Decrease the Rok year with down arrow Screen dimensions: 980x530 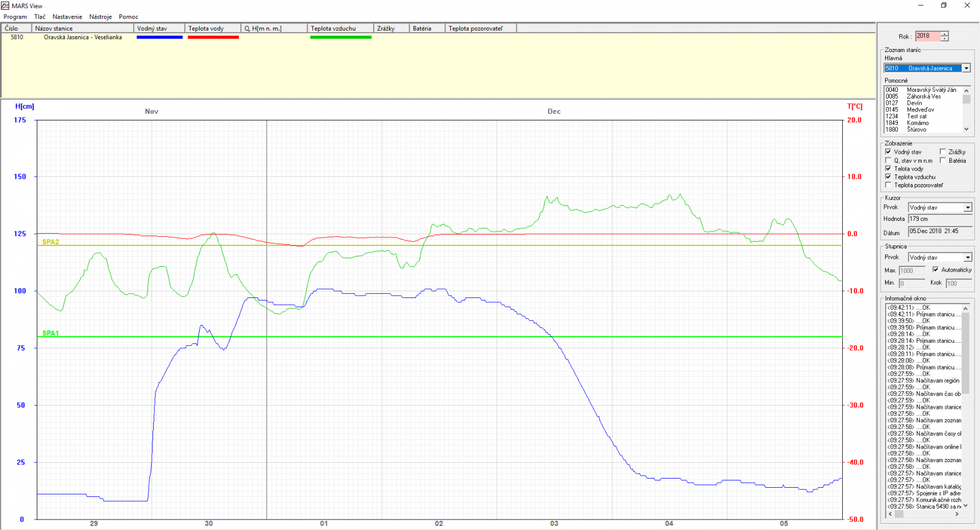(944, 39)
